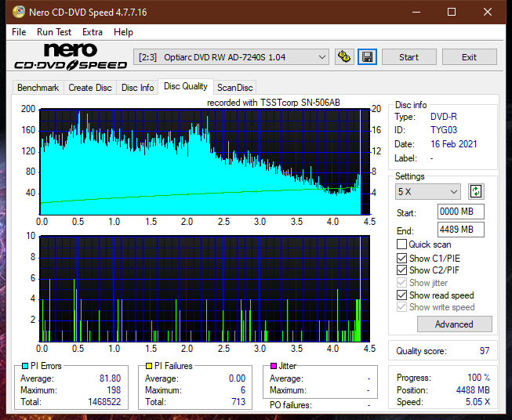Click the Start field showing 0000 MB
Image resolution: width=512 pixels, height=420 pixels.
click(x=461, y=212)
